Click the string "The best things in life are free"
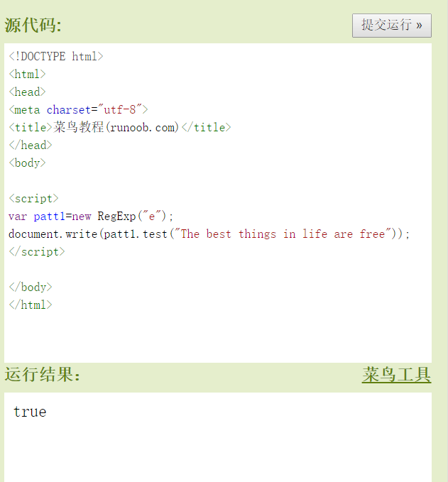Viewport: 448px width, 482px height. tap(283, 234)
